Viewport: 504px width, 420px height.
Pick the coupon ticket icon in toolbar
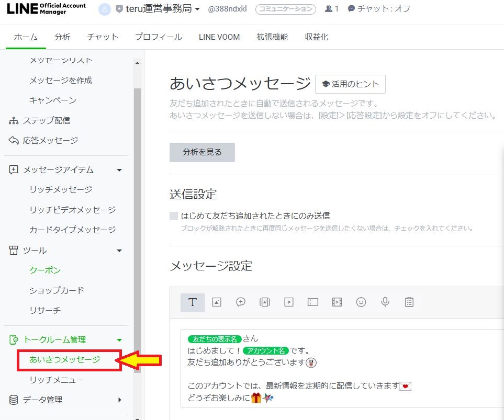(313, 302)
